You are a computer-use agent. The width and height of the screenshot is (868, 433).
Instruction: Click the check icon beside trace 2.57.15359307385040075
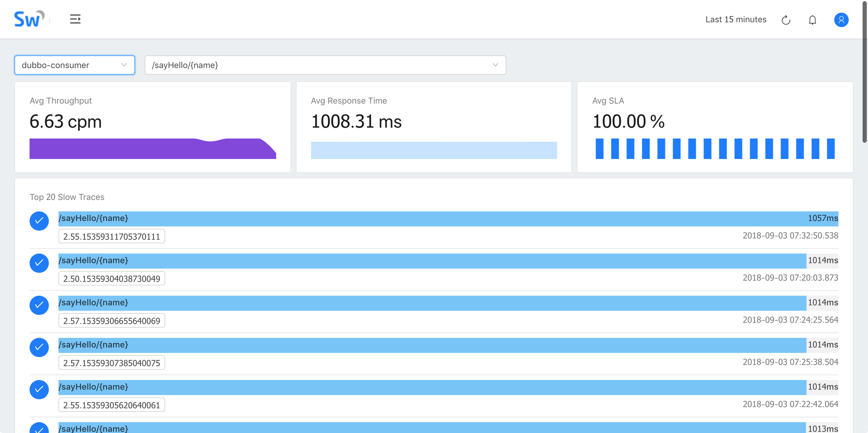click(39, 347)
